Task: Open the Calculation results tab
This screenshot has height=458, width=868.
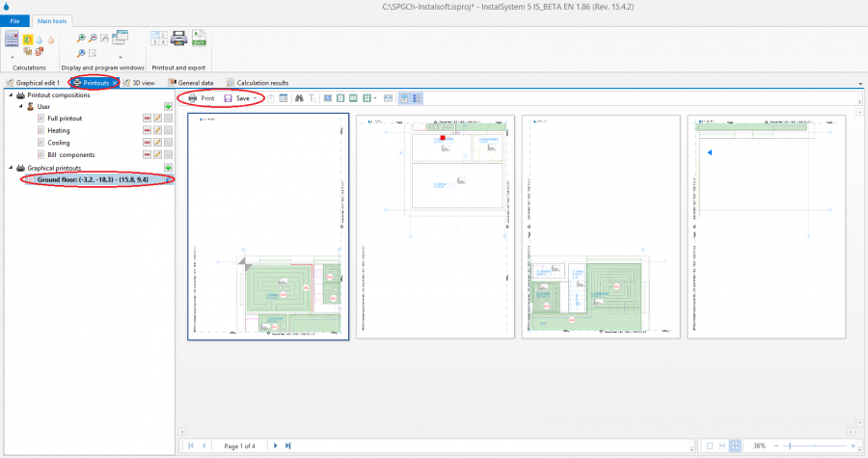Action: pyautogui.click(x=257, y=83)
